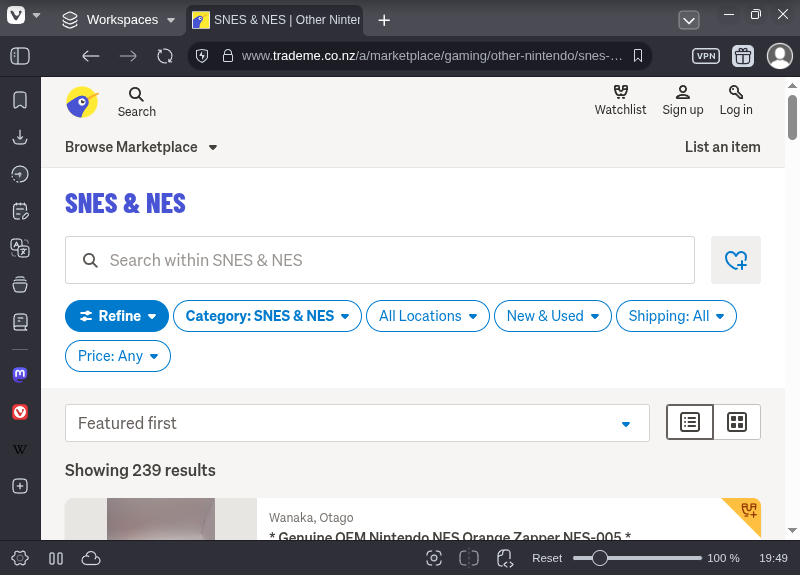Click the Trade Me Watchlist icon
This screenshot has height=575, width=800.
[x=620, y=100]
